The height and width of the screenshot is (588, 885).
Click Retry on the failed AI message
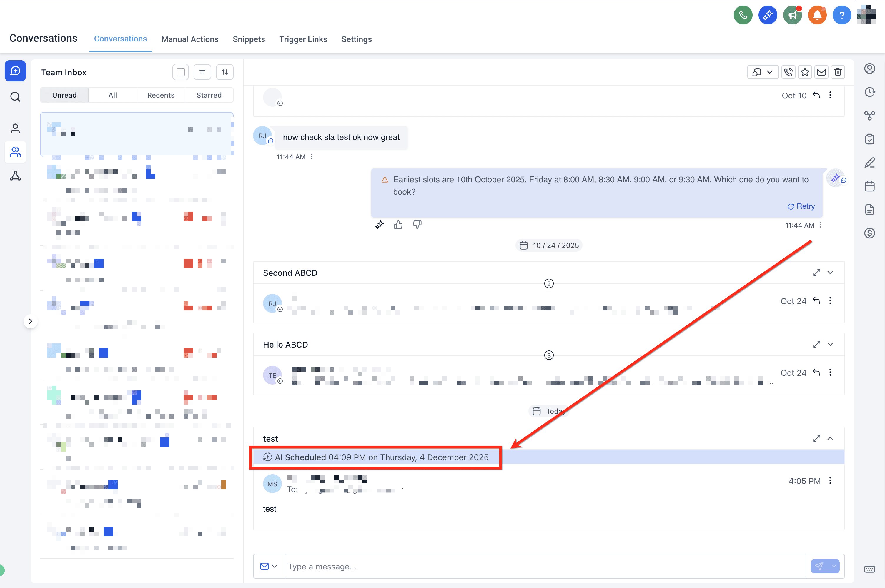801,206
